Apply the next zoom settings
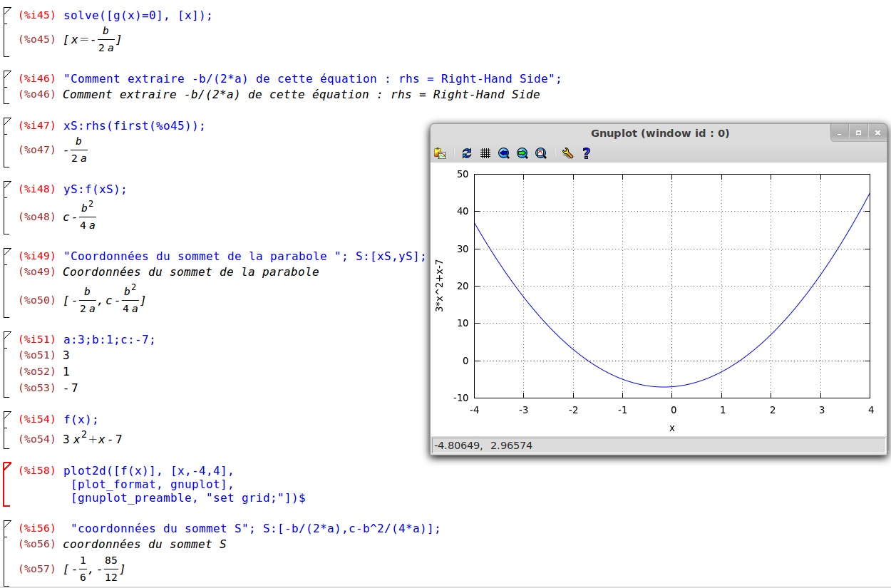Viewport: 891px width, 588px height. pos(522,153)
